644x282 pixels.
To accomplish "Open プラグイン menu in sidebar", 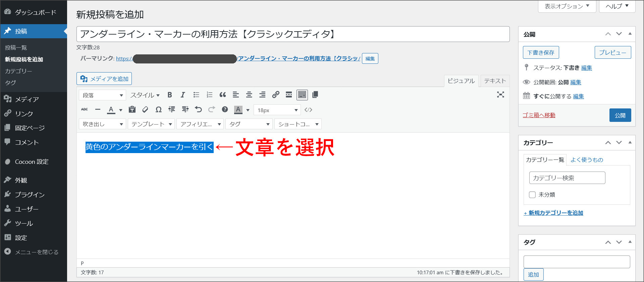I will coord(34,194).
